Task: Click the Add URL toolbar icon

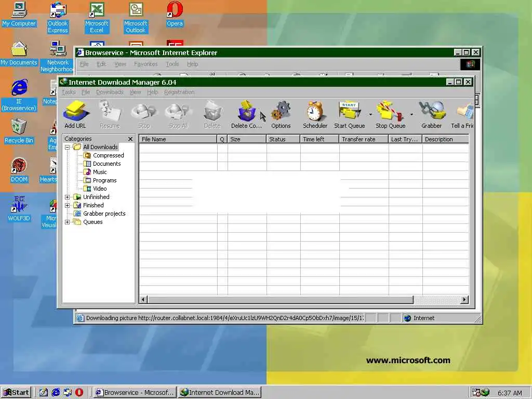Action: (x=75, y=115)
